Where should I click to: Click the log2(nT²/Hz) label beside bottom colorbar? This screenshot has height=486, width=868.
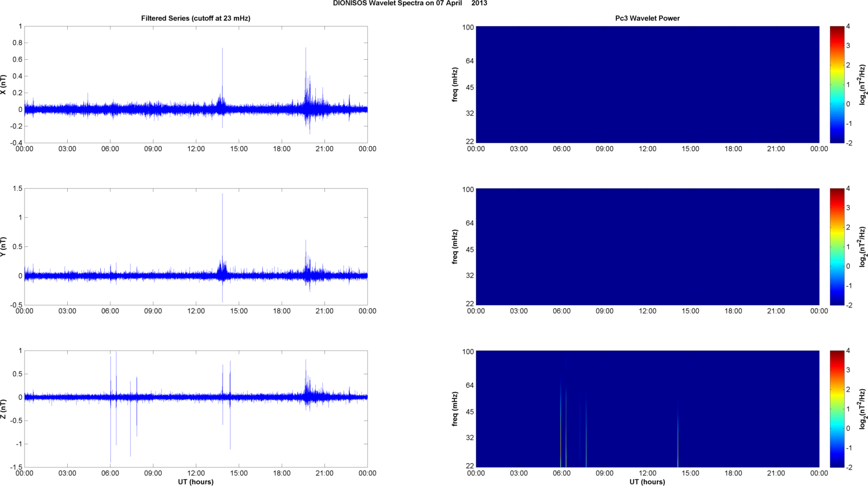pos(863,409)
